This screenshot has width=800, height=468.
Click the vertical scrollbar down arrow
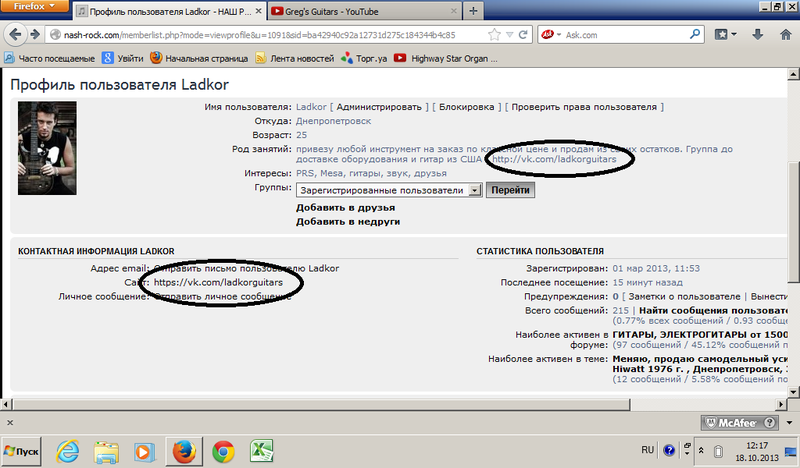pos(793,392)
